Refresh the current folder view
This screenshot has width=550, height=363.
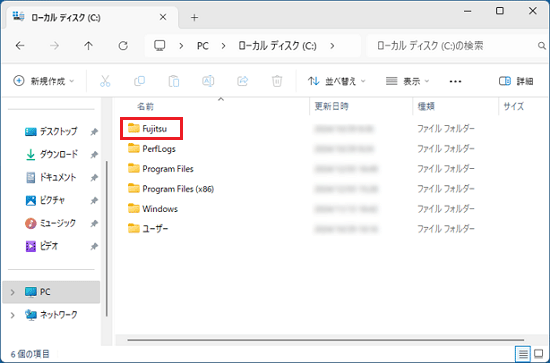pyautogui.click(x=123, y=46)
